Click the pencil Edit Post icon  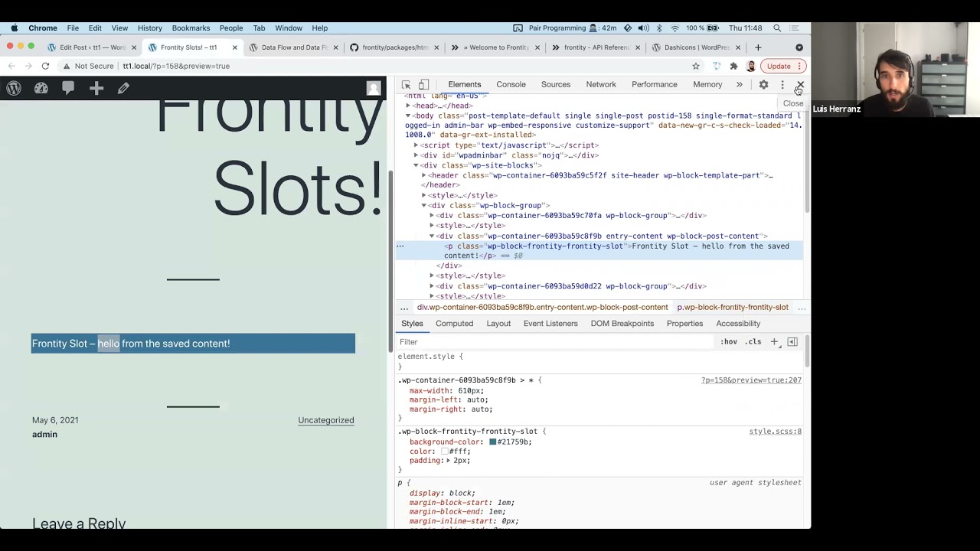coord(123,89)
